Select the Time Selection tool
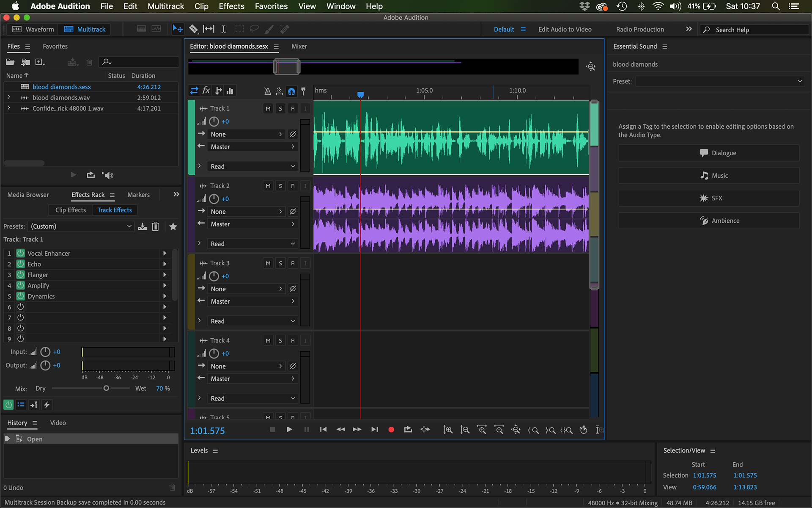This screenshot has width=812, height=508. [223, 29]
